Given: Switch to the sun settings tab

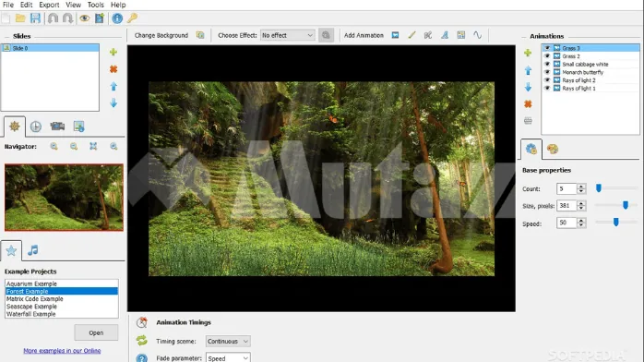Looking at the screenshot, I should [15, 127].
